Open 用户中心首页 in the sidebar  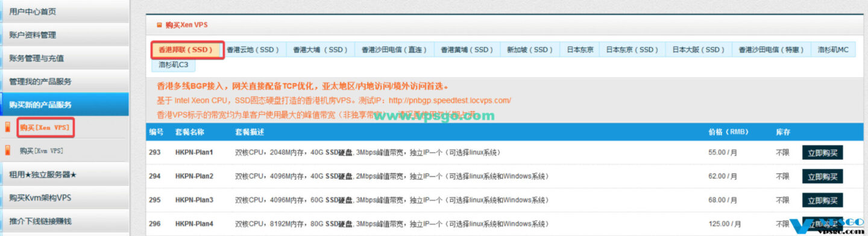click(64, 11)
